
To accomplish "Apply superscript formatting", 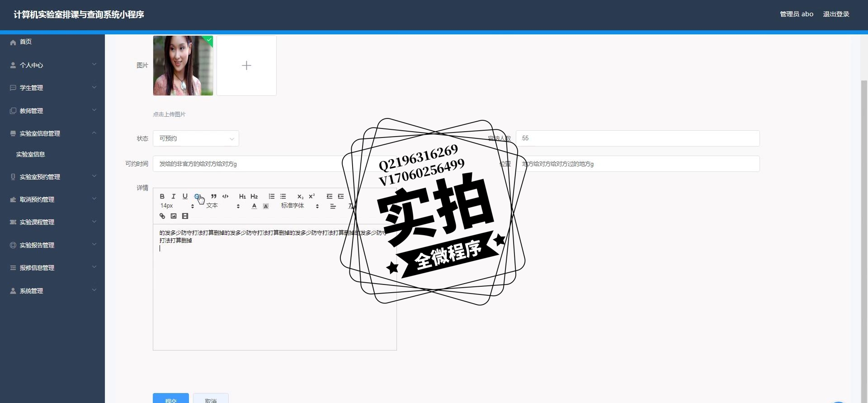I will point(311,196).
